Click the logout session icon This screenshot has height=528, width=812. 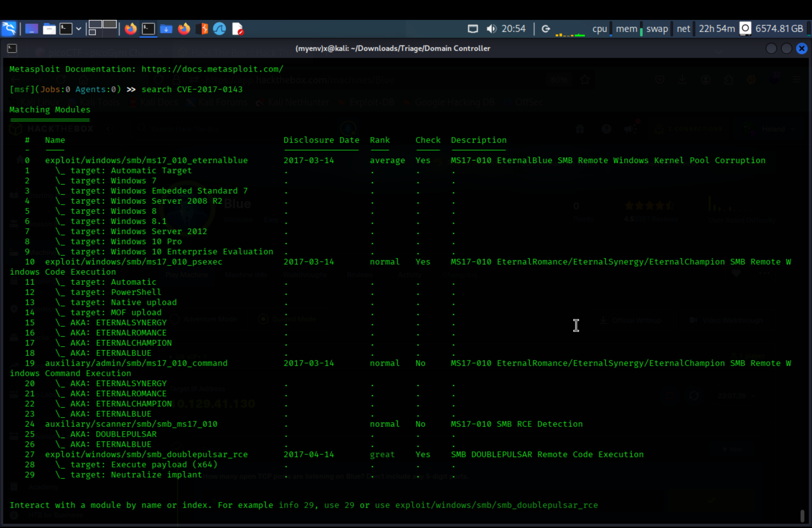546,29
